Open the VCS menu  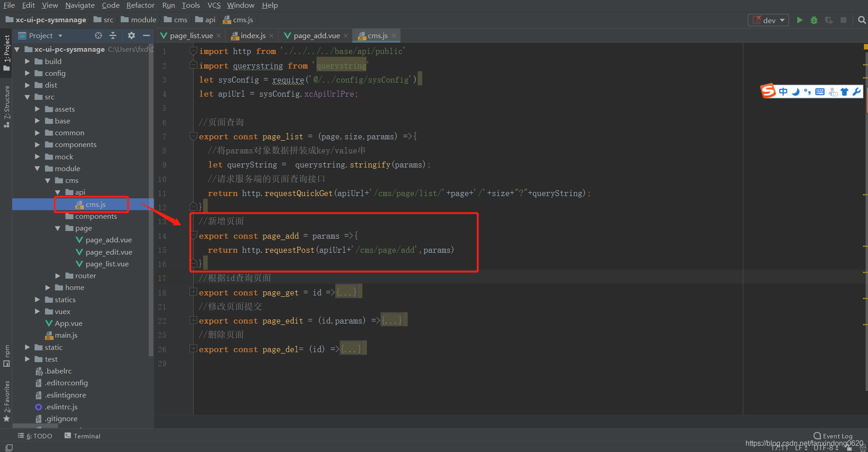pyautogui.click(x=214, y=5)
